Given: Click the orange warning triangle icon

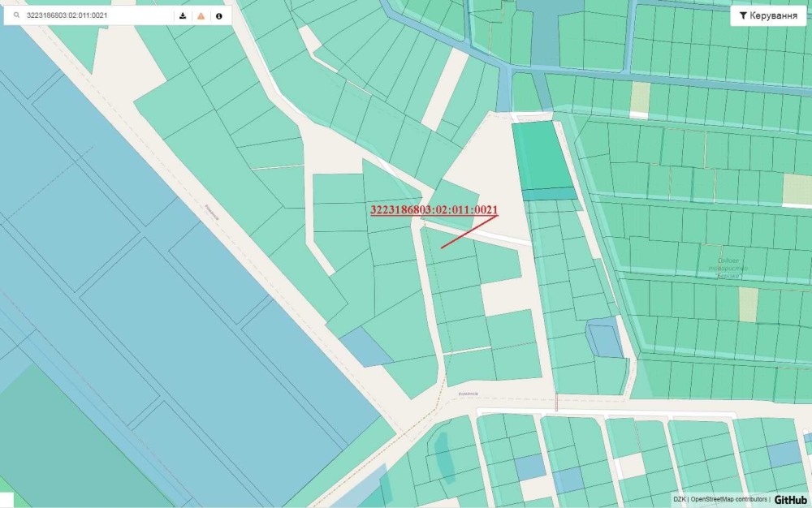Looking at the screenshot, I should pos(201,15).
